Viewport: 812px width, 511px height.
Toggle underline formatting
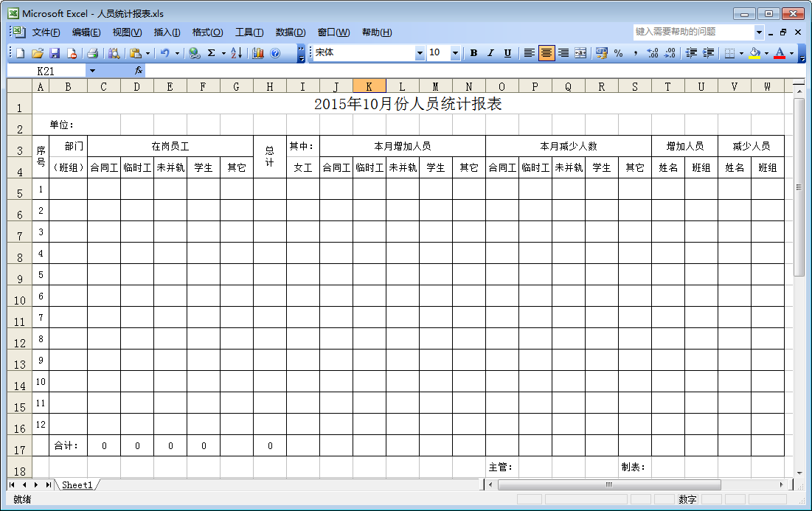coord(507,53)
